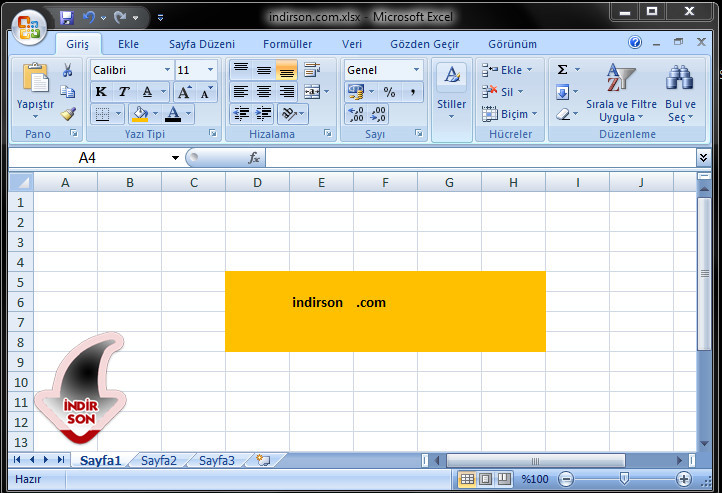
Task: Open Excel help question mark
Action: [x=635, y=42]
